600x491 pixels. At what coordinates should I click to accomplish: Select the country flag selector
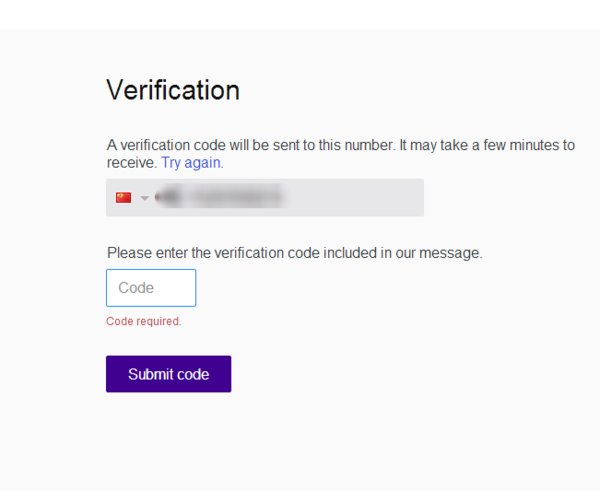[x=124, y=197]
